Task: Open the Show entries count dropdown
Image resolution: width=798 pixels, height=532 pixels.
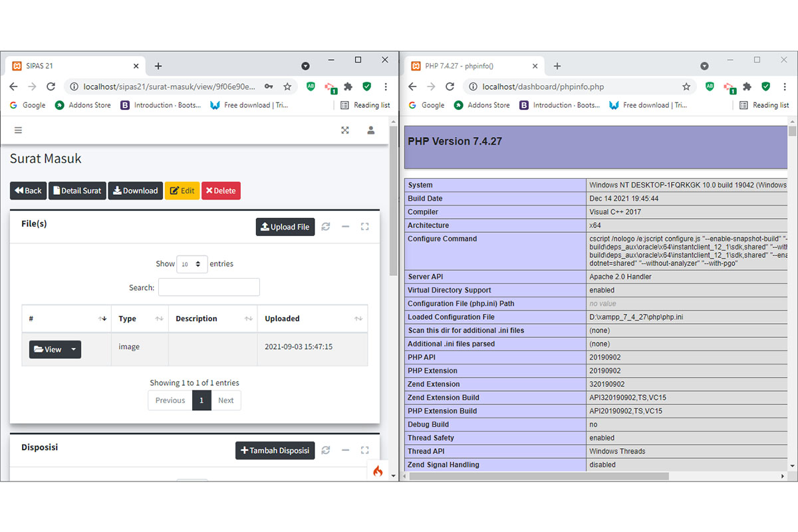Action: point(192,264)
